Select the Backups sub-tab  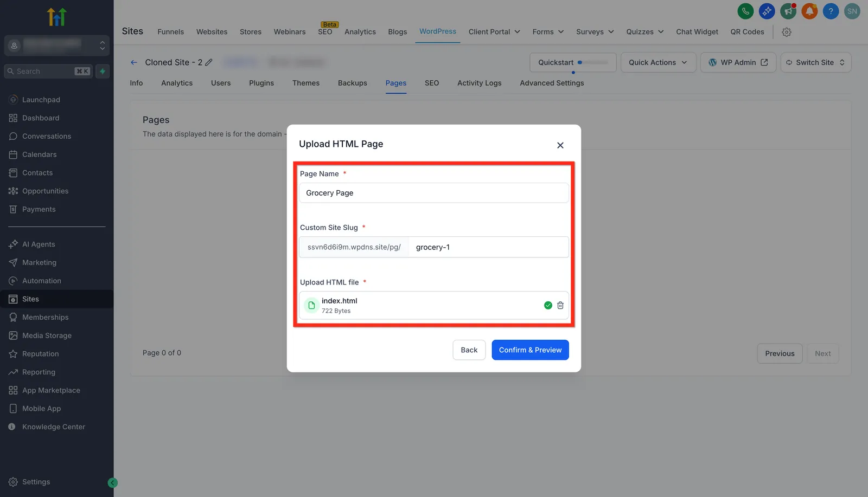[x=353, y=83]
